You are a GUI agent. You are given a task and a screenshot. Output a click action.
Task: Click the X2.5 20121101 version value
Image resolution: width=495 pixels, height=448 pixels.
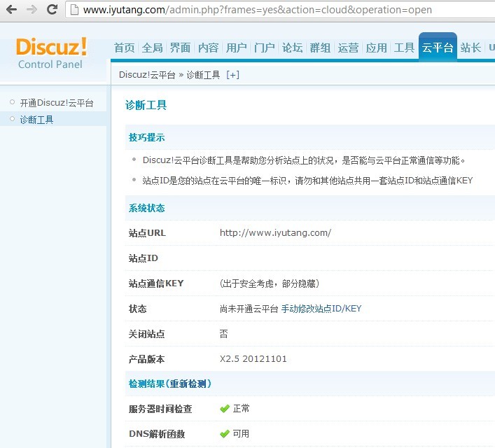tap(253, 358)
